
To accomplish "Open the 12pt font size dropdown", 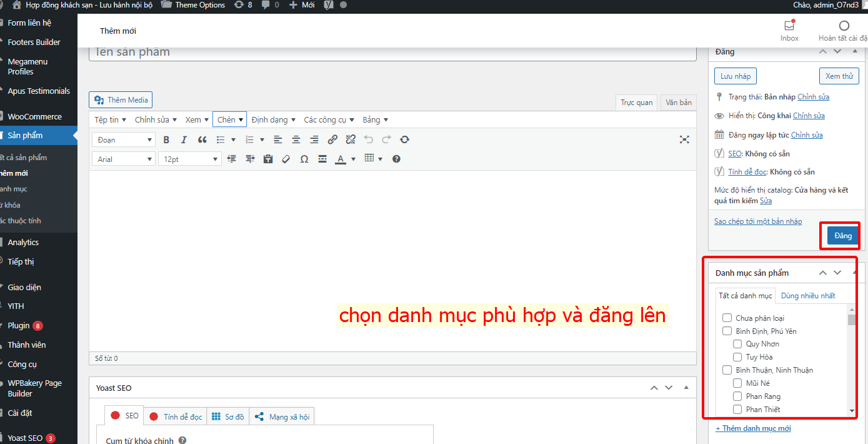I will [x=189, y=159].
